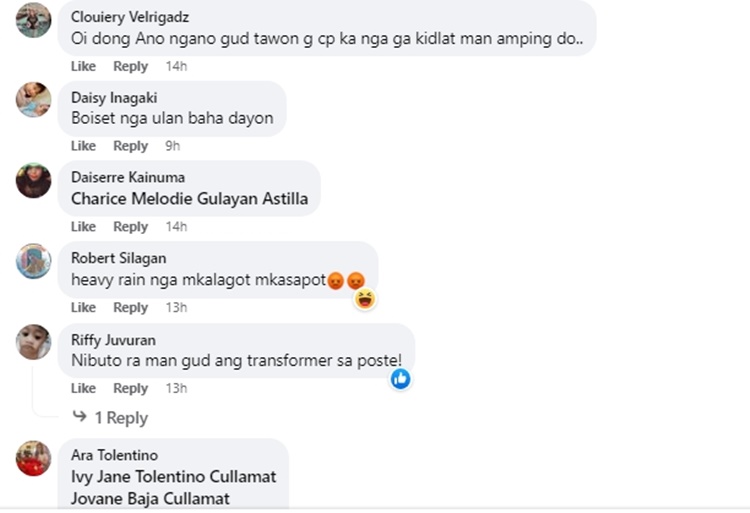
Task: Click the 14h timestamp on Clouiery's comment
Action: tap(176, 66)
